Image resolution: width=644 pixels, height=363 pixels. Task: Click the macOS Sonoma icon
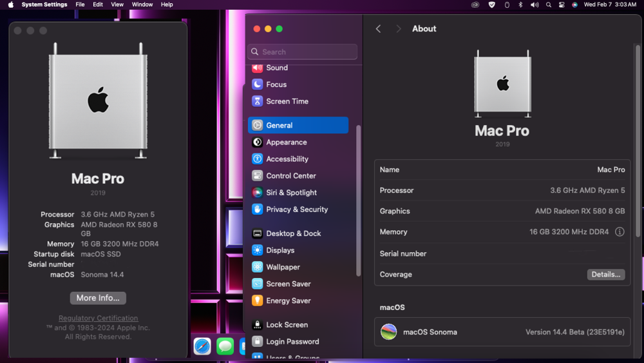[388, 332]
